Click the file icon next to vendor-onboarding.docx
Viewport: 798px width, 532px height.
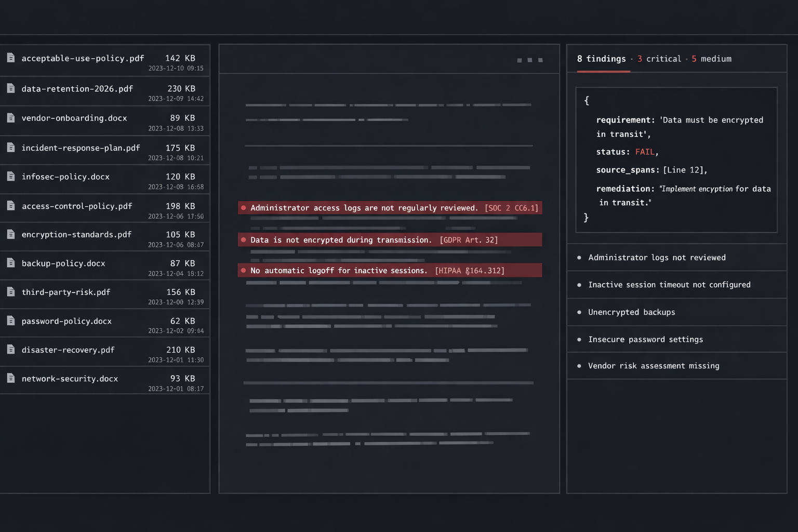pyautogui.click(x=10, y=118)
